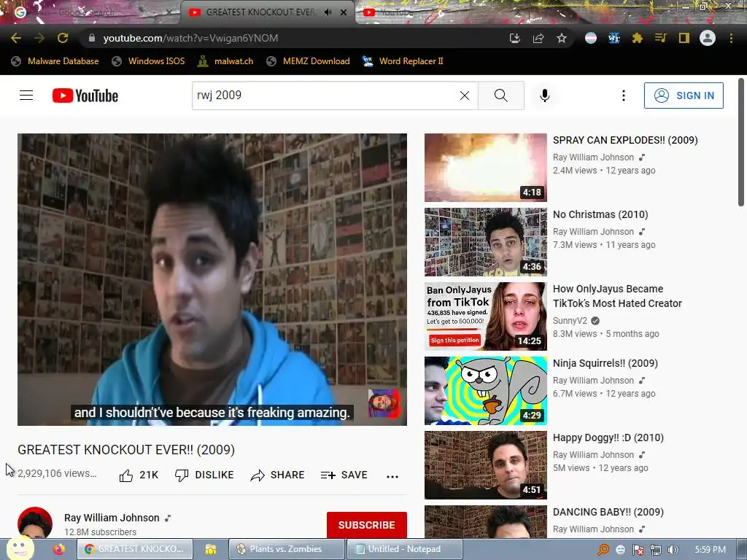Click the DANCING BABY!! (2009) title
Viewport: 747px width, 560px height.
point(608,512)
